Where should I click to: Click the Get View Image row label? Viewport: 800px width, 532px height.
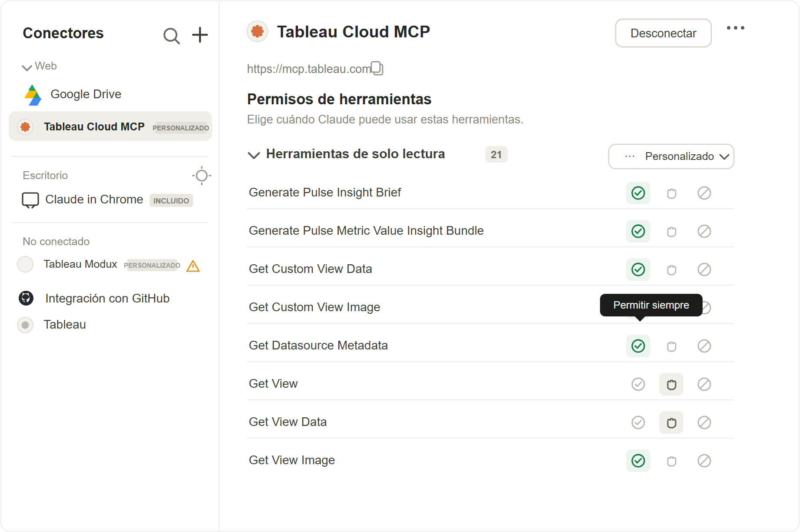click(292, 460)
